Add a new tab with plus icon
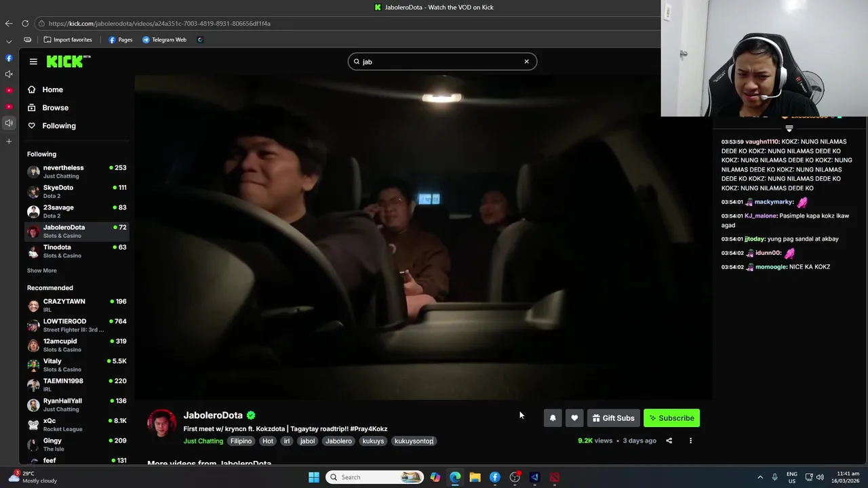Screen dimensions: 868x488 coord(9,142)
